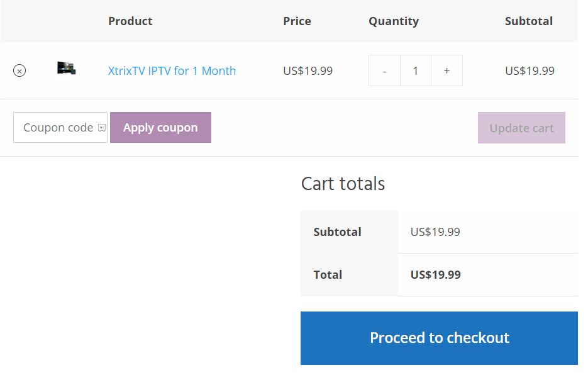Click the US$19.99 price next to the product
This screenshot has height=382, width=588.
[x=308, y=70]
